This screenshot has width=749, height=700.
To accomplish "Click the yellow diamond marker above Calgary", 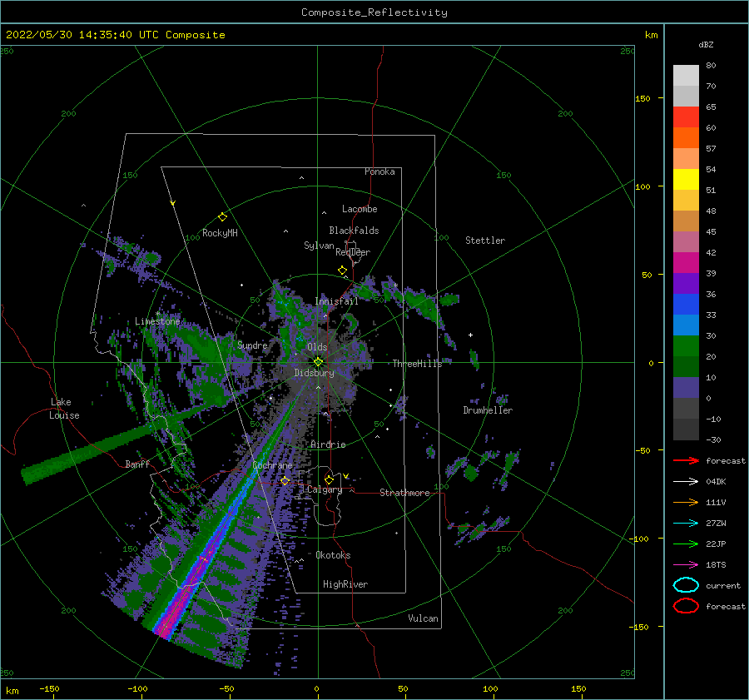I will [329, 479].
